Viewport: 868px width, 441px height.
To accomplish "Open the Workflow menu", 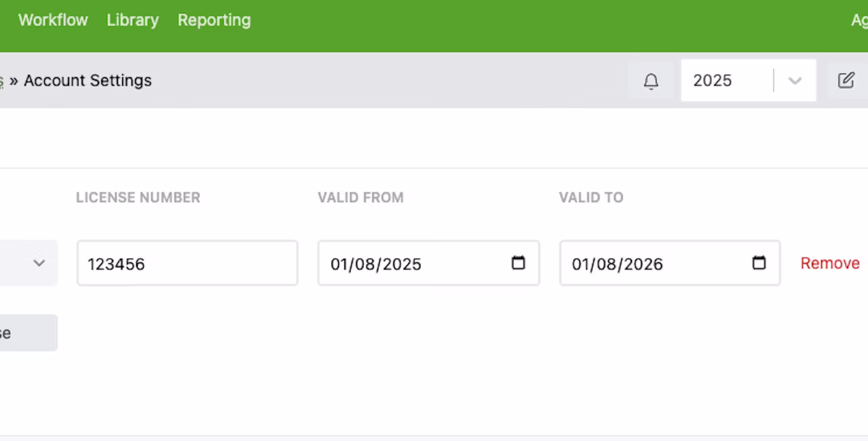I will pos(53,20).
